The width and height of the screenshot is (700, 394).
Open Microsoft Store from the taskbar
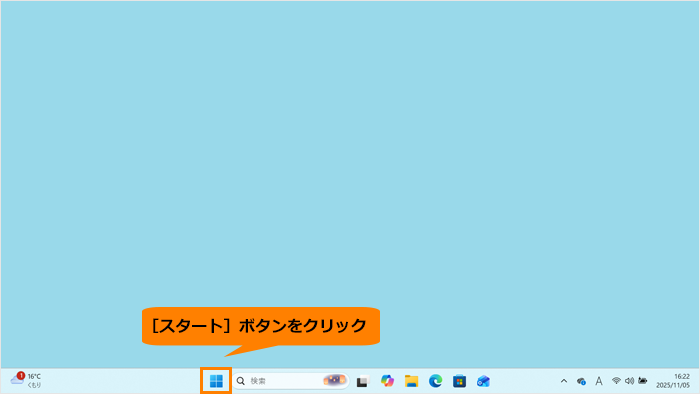(x=459, y=382)
